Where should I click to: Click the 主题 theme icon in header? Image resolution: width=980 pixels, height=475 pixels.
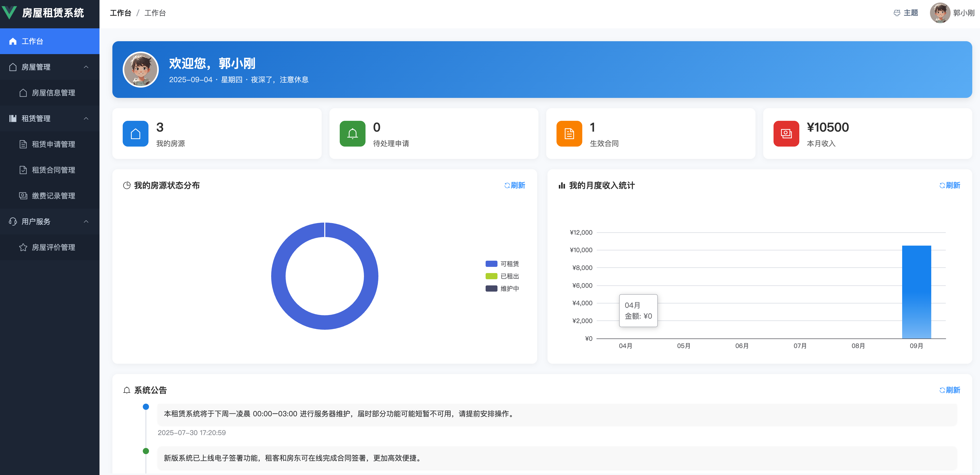[897, 13]
